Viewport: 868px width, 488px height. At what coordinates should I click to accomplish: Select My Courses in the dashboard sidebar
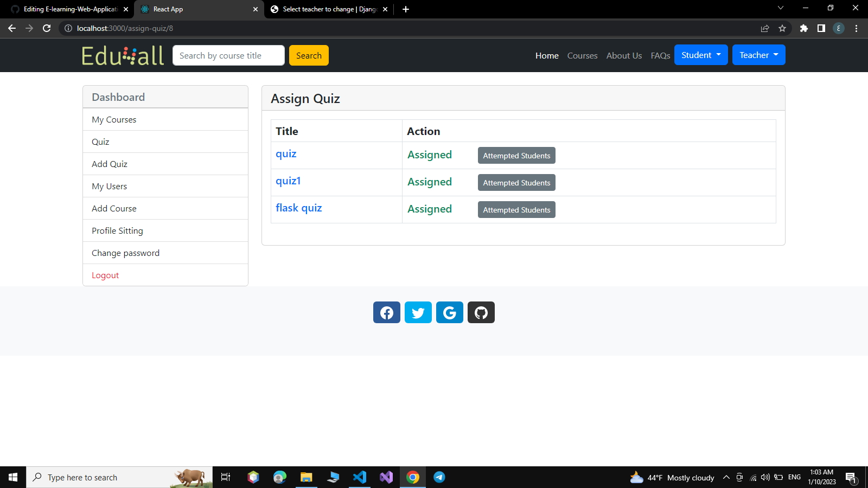coord(165,119)
